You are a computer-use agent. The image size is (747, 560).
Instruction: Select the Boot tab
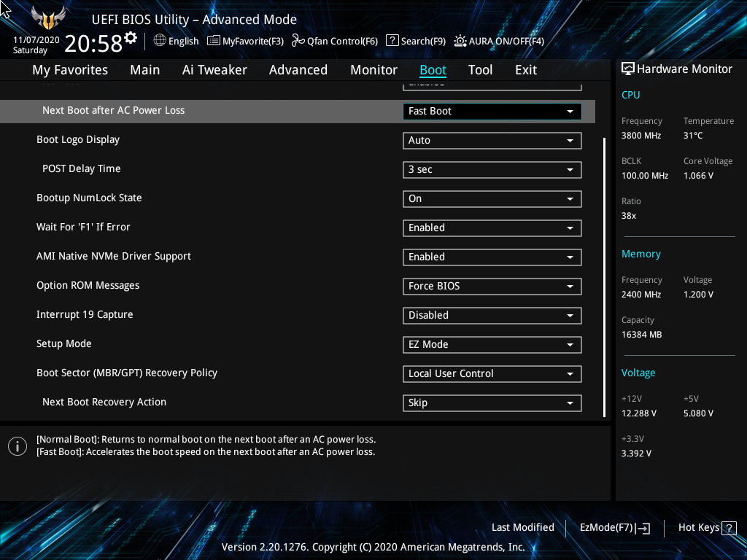[x=433, y=70]
